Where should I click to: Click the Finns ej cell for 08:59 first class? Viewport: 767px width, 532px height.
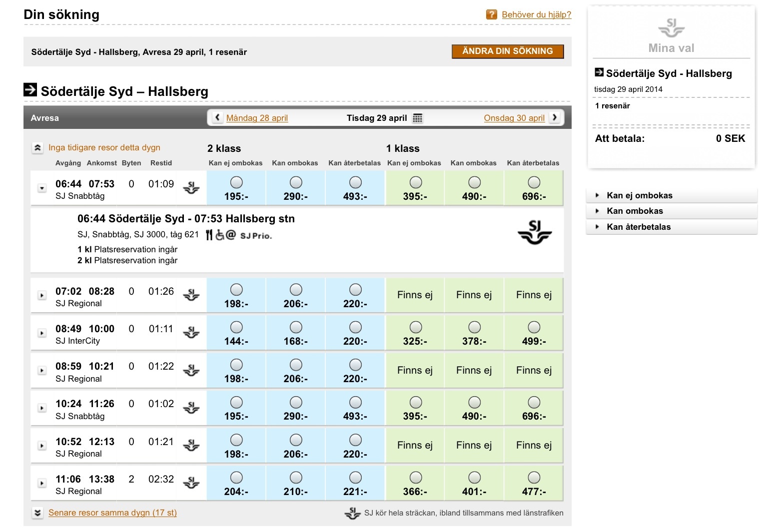(415, 371)
